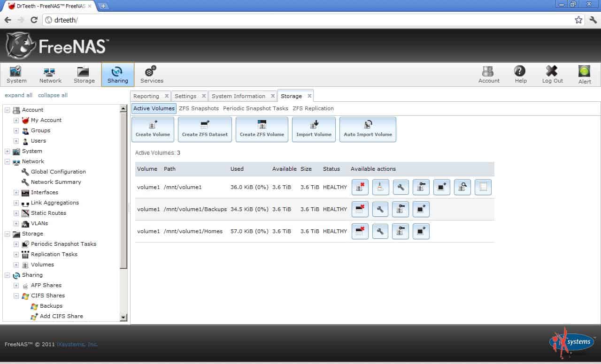Expand the Link Aggregations tree node
Image resolution: width=601 pixels, height=364 pixels.
pos(16,203)
